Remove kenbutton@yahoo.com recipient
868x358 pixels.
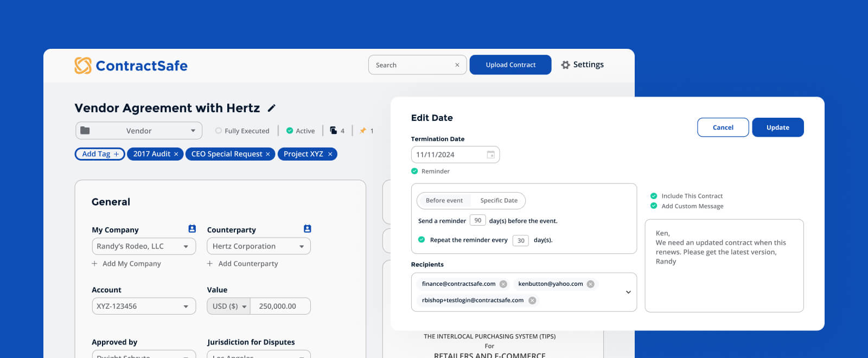591,284
